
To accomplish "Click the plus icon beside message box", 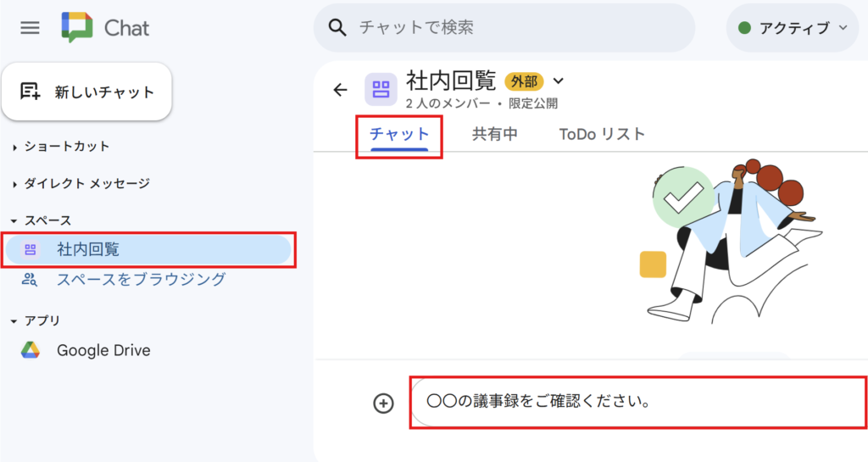I will pos(384,404).
